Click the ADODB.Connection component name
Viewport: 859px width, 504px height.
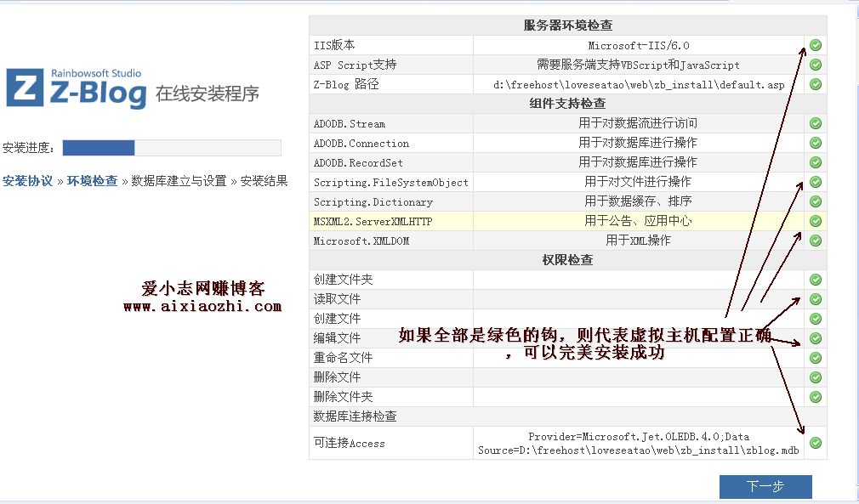click(361, 144)
